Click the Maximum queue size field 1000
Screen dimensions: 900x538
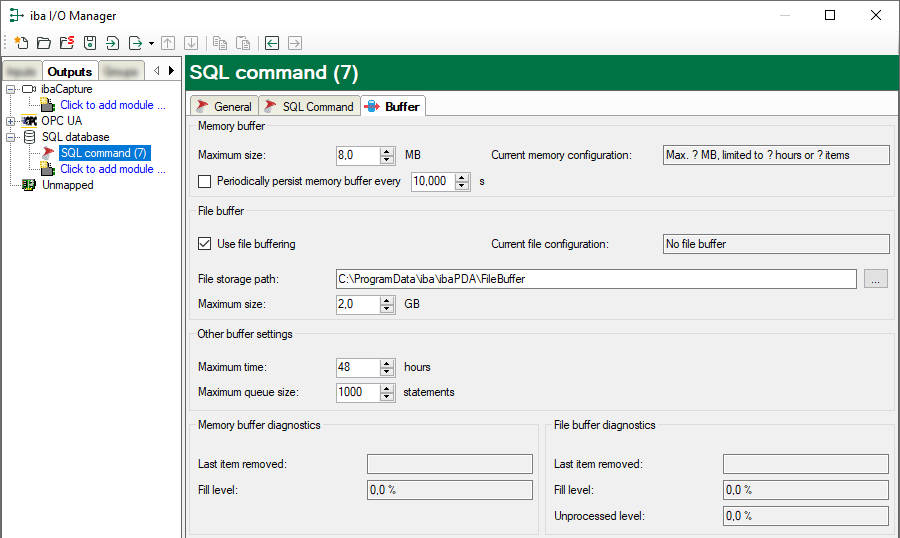(x=358, y=393)
